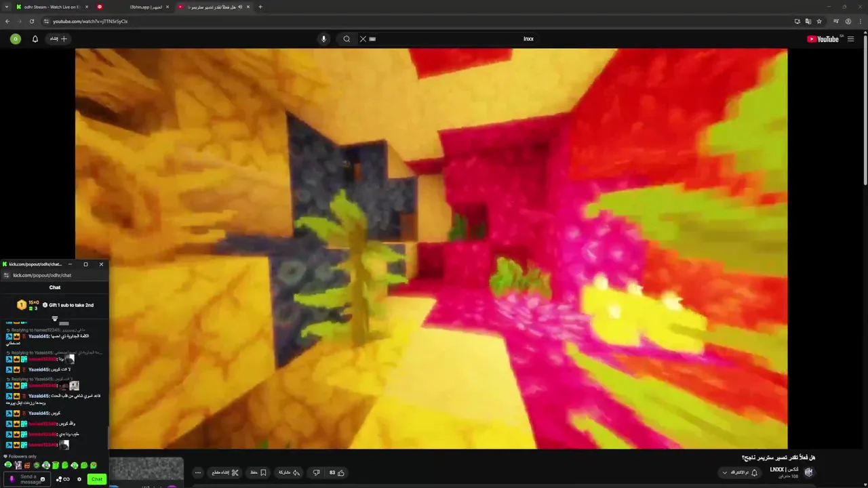View site information icon in address bar
Screen dimensions: 868x488
point(46,21)
